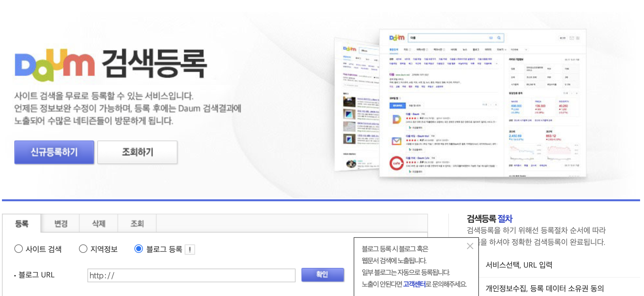Click the 확인 button next to URL field
Screen dimensions: 644x296
(322, 275)
